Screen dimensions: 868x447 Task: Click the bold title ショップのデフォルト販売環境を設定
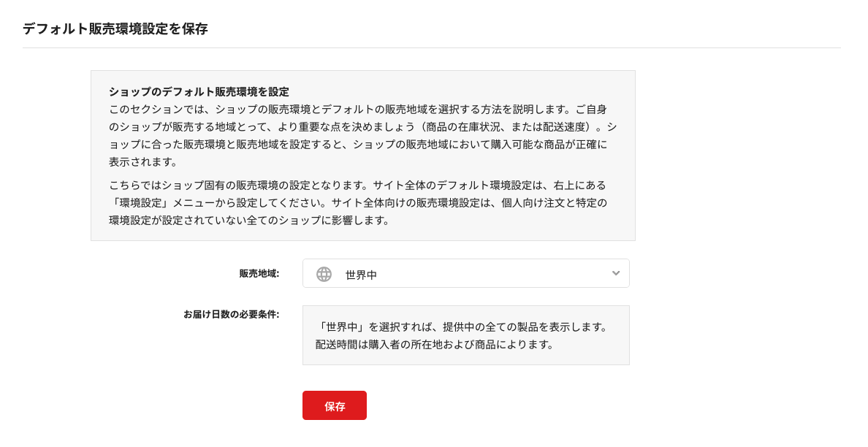tap(199, 91)
